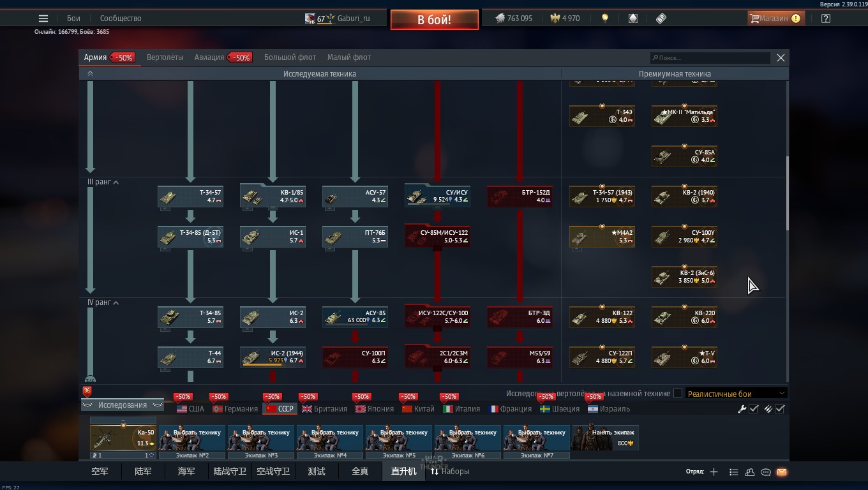
Task: Switch to the Вертолёты tab
Action: pos(165,57)
